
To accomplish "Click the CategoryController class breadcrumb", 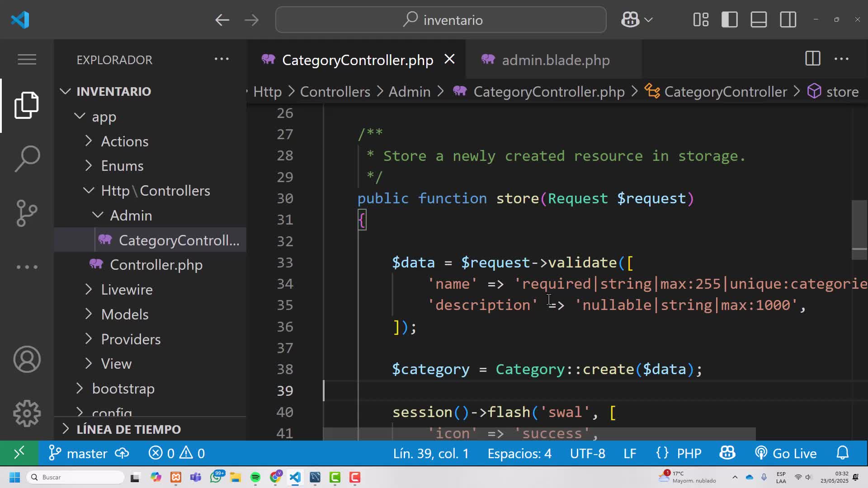I will point(716,92).
